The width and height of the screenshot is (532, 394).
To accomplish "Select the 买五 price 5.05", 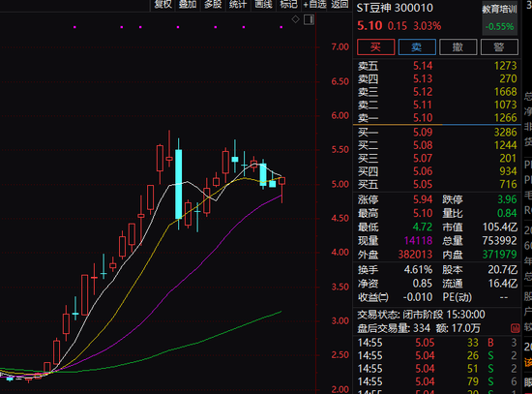I will coord(423,185).
